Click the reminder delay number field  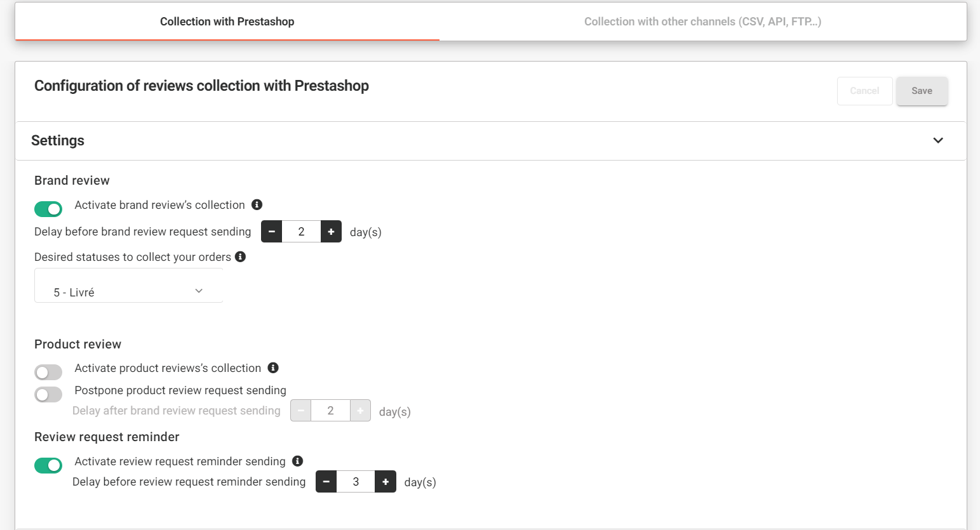coord(356,482)
